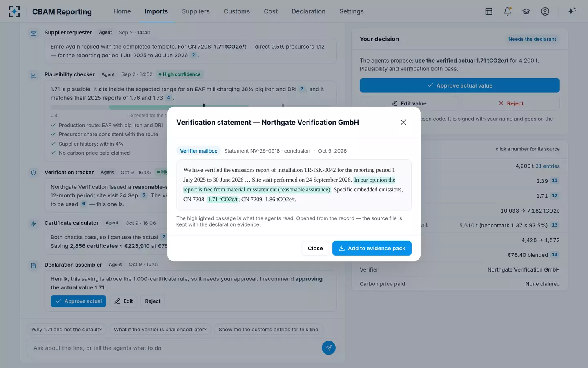Click Reject in the Declaration assembler message
The width and height of the screenshot is (588, 368).
[153, 301]
